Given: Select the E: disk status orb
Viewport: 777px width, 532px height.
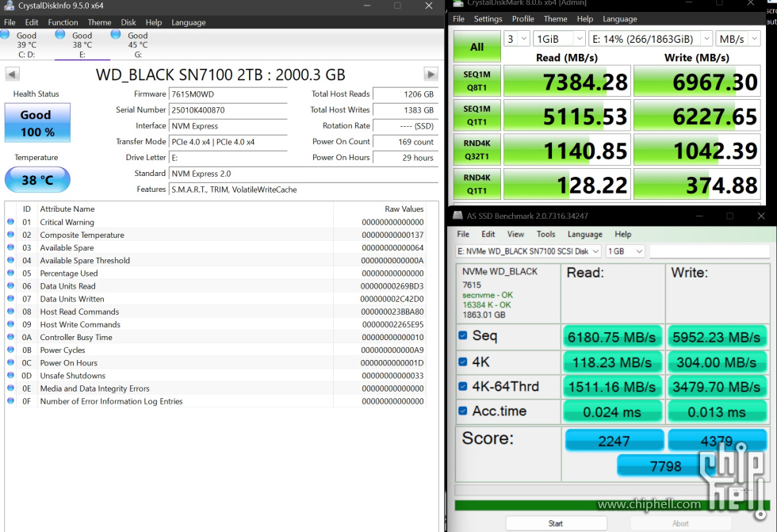Looking at the screenshot, I should coord(60,35).
